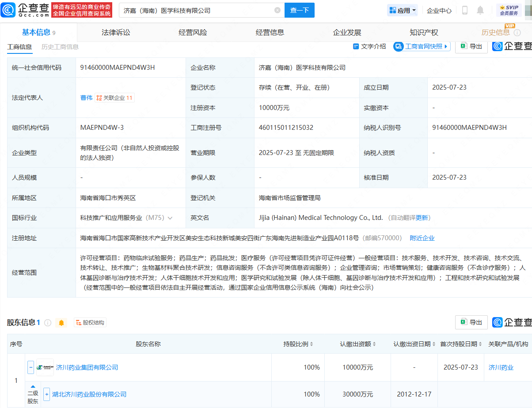Image resolution: width=532 pixels, height=408 pixels.
Task: Click the 查一下 search button
Action: [x=300, y=10]
